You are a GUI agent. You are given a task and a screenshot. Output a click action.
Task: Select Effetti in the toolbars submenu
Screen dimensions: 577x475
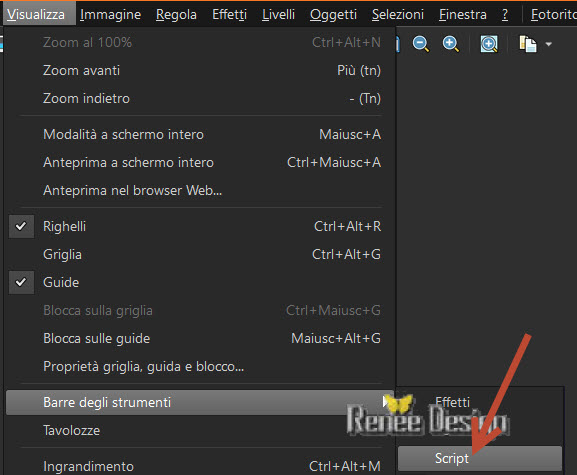click(480, 402)
